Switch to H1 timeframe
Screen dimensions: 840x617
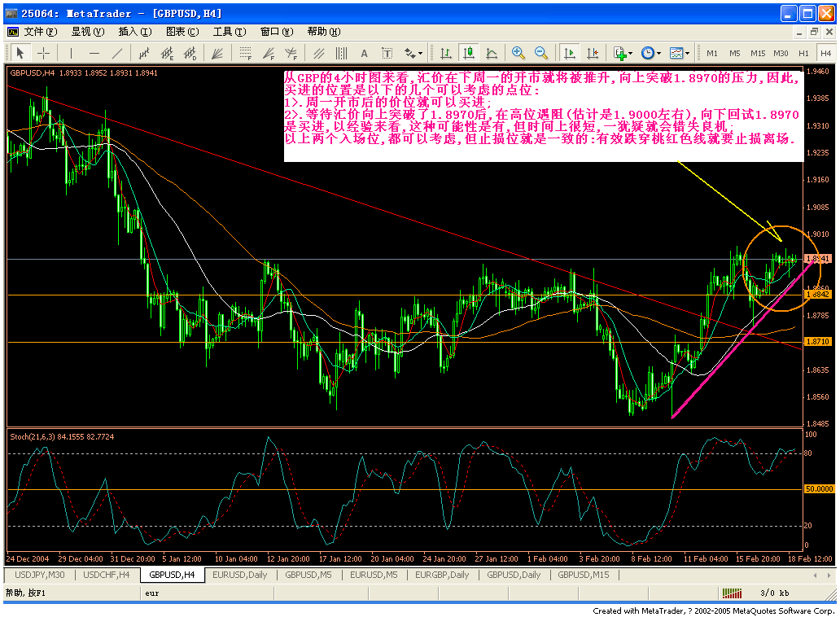point(803,53)
